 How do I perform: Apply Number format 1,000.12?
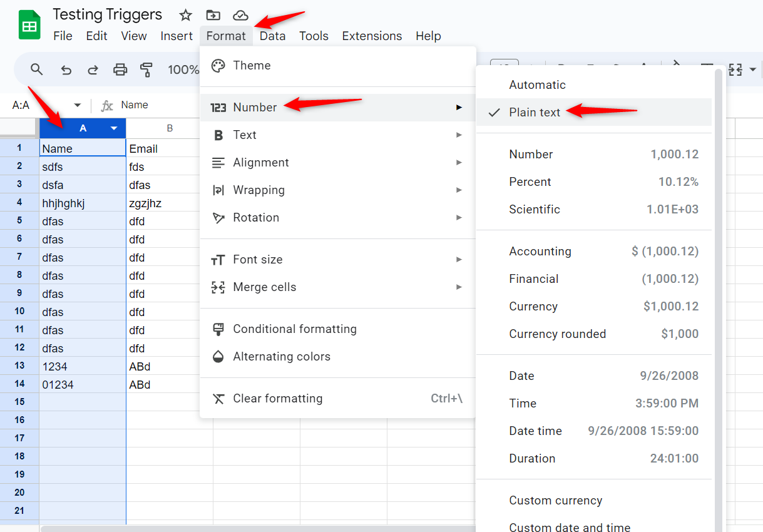coord(594,155)
